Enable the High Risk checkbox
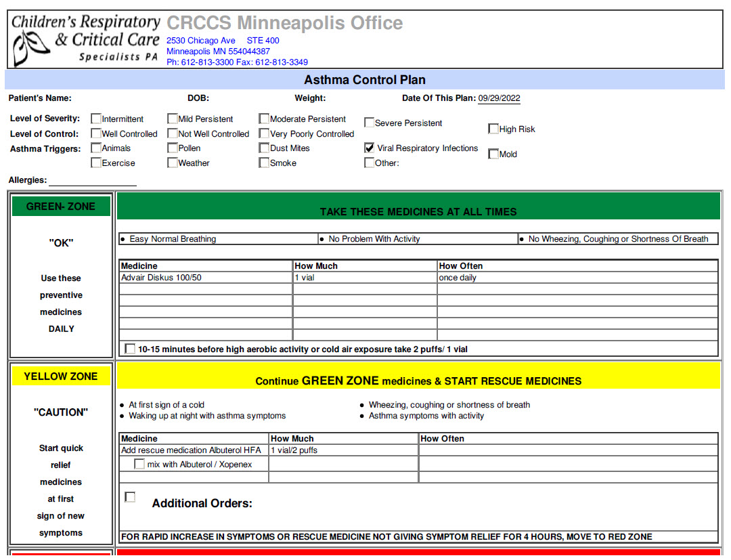Viewport: 731px width, 560px height. (493, 129)
